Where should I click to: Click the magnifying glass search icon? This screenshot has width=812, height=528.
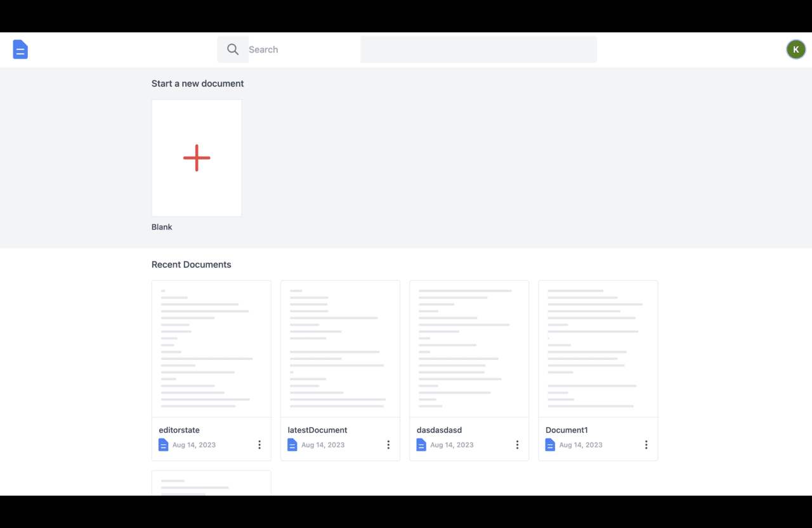[233, 49]
